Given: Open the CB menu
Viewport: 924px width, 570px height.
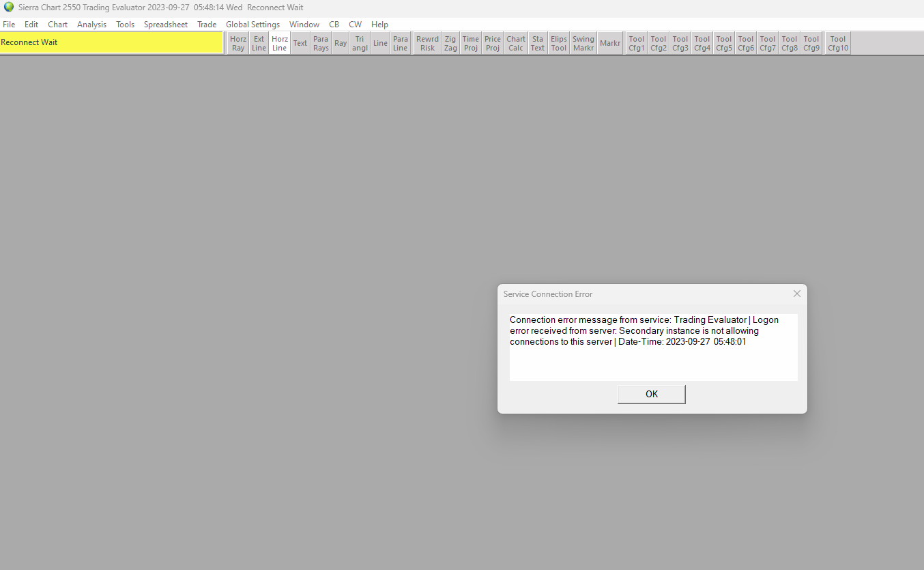Looking at the screenshot, I should tap(334, 25).
